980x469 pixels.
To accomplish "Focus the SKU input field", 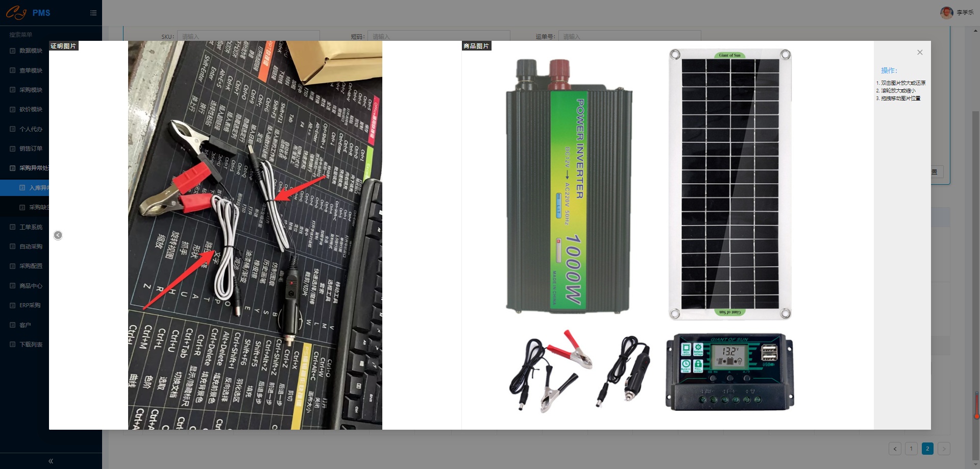I will [248, 36].
